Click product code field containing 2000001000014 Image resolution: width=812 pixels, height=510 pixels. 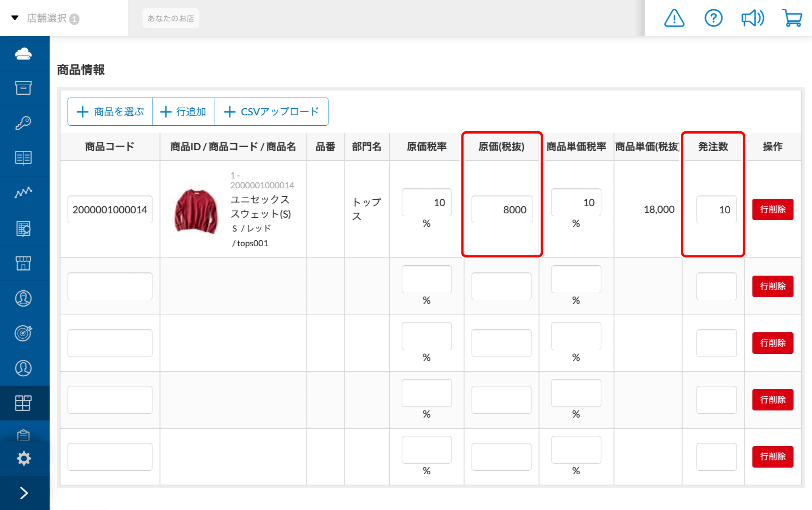click(110, 209)
